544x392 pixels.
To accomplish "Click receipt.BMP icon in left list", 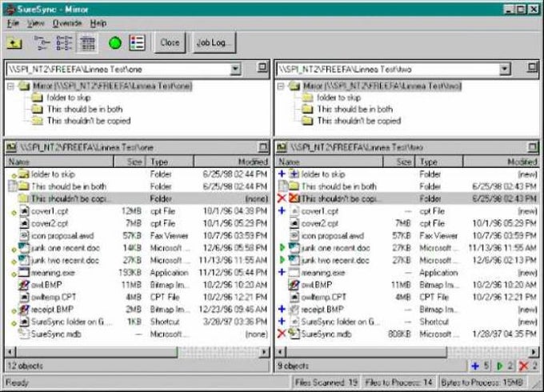I will pyautogui.click(x=24, y=309).
